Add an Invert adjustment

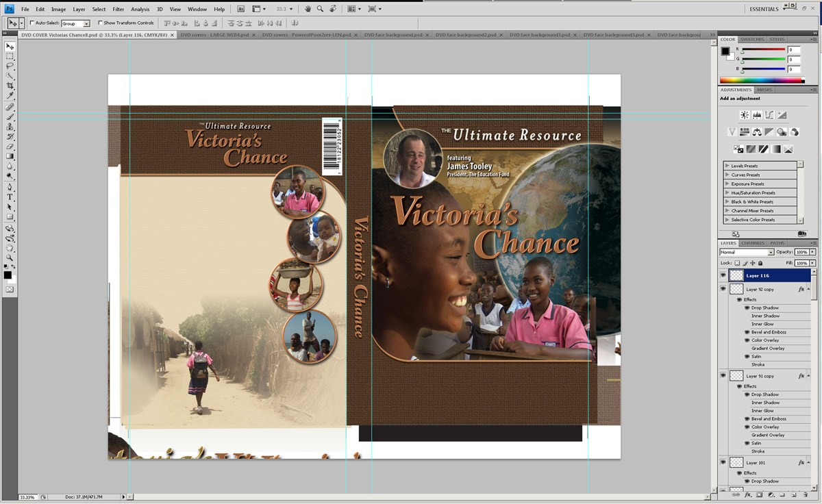tap(738, 149)
